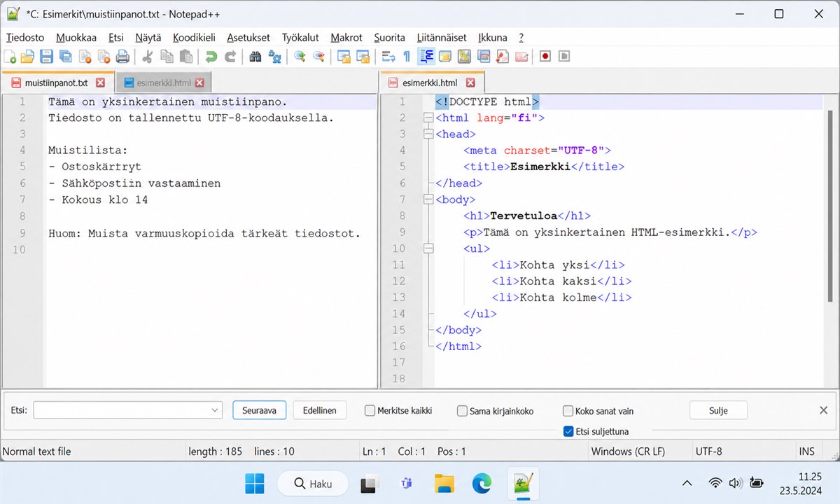Click the Sulje button in the search bar
This screenshot has height=504, width=840.
pos(718,410)
